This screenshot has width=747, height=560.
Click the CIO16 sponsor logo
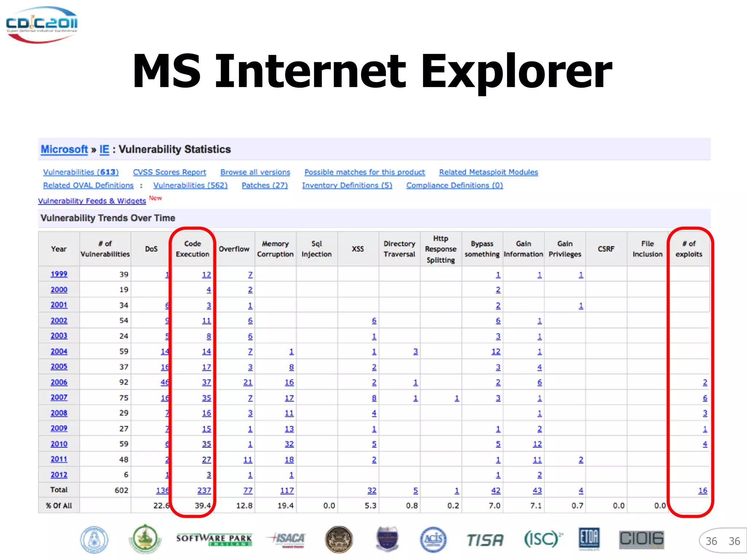pyautogui.click(x=642, y=540)
